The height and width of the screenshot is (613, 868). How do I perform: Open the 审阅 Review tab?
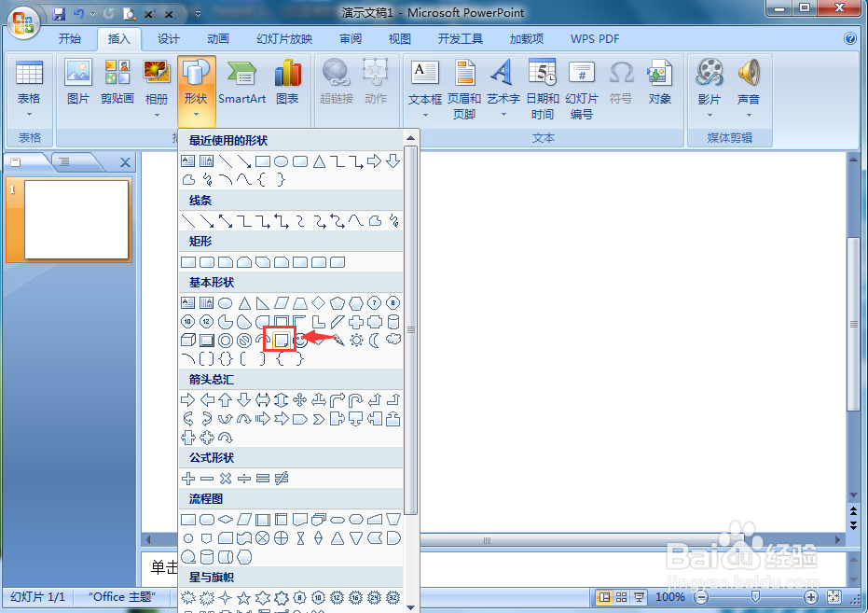(351, 39)
